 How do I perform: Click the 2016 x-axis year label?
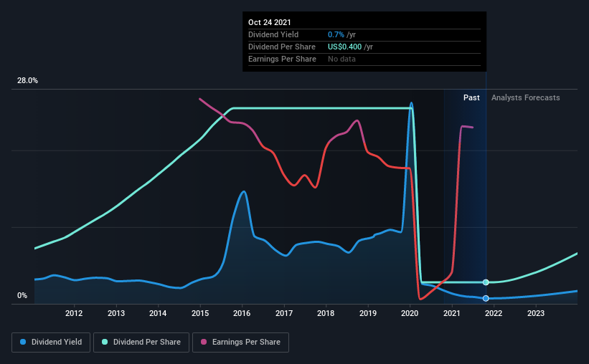(x=242, y=313)
